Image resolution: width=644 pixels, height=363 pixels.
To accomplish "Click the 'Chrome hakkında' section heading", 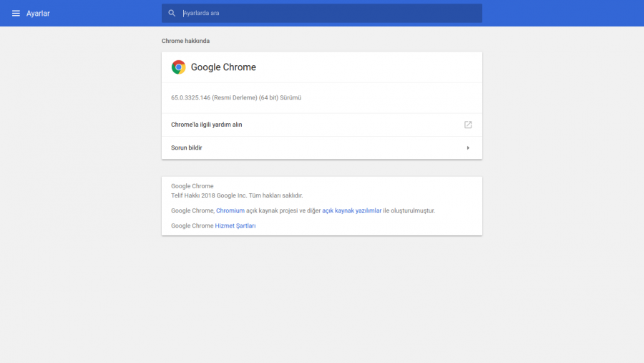I will (x=185, y=41).
